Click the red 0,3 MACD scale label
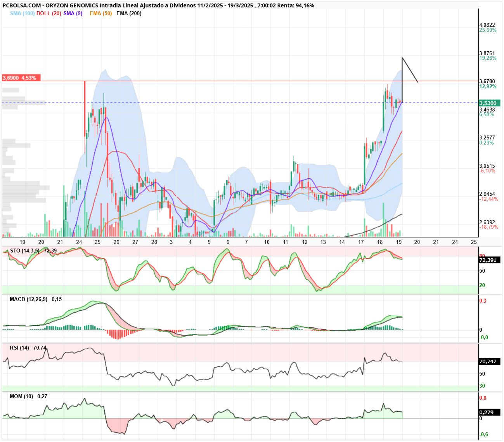504x442 pixels. [x=483, y=301]
